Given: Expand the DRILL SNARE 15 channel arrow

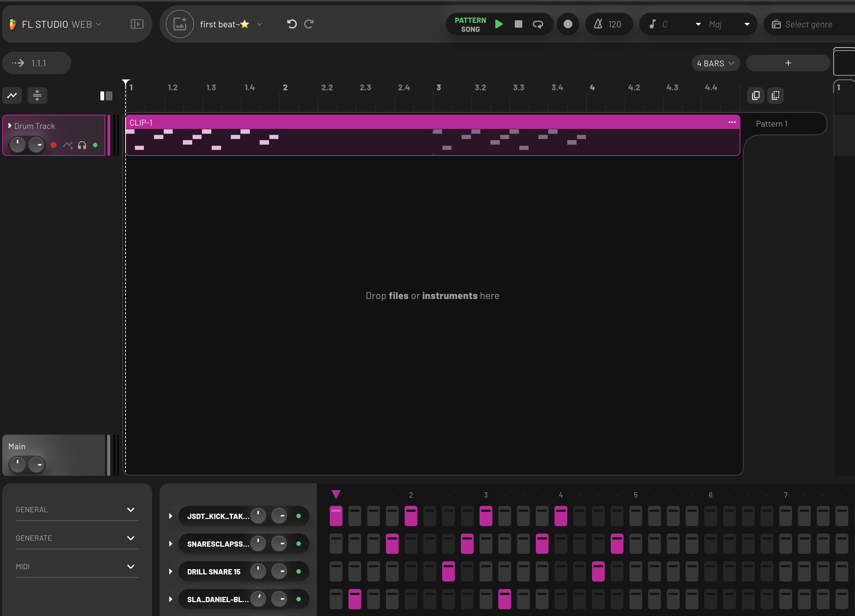Looking at the screenshot, I should [170, 571].
